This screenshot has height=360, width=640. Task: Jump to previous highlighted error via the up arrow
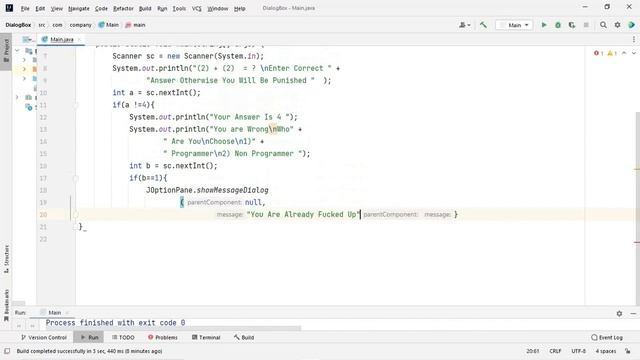624,53
